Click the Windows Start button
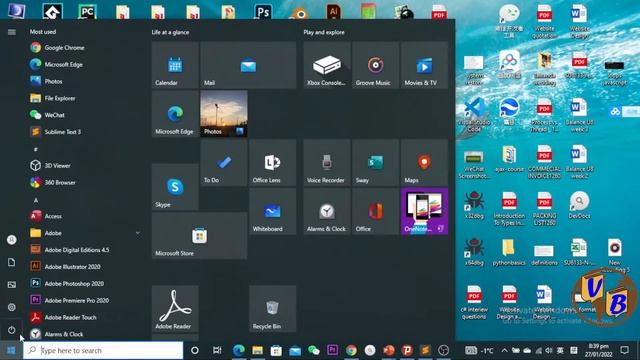 coord(11,350)
